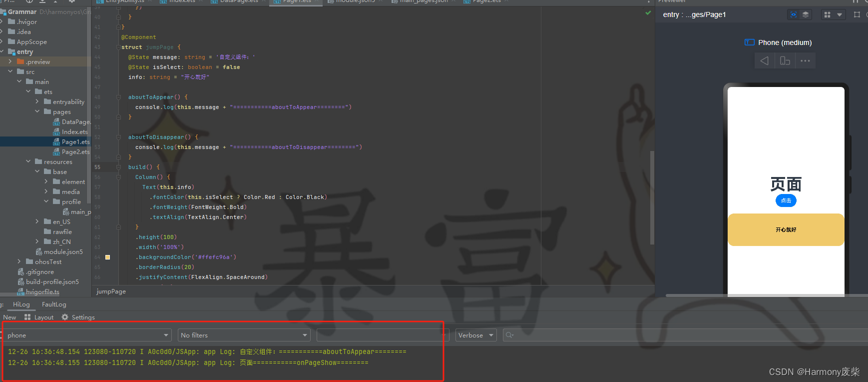Expand the entryability folder chevron
This screenshot has height=382, width=868.
tap(37, 101)
